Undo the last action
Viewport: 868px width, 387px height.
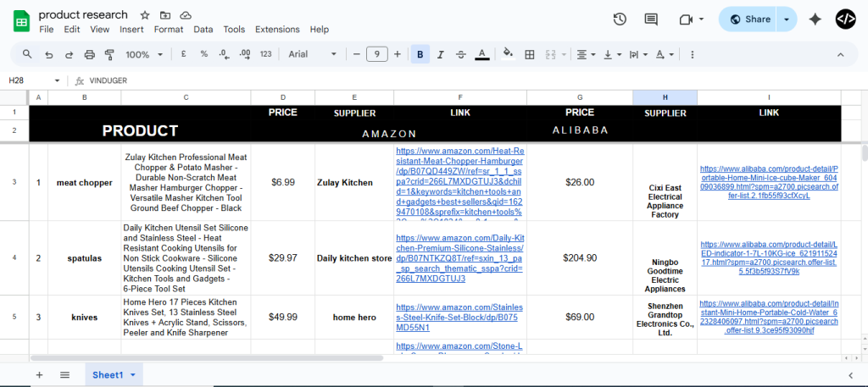pos(48,54)
